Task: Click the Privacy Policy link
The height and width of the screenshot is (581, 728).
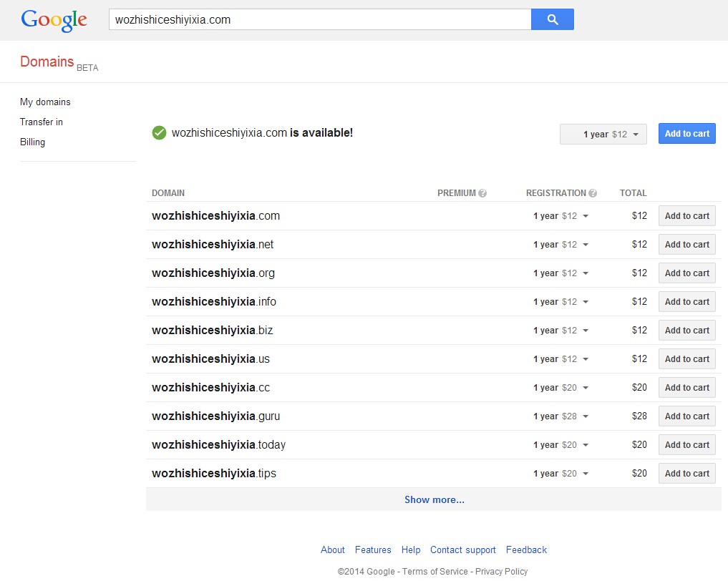Action: click(501, 572)
